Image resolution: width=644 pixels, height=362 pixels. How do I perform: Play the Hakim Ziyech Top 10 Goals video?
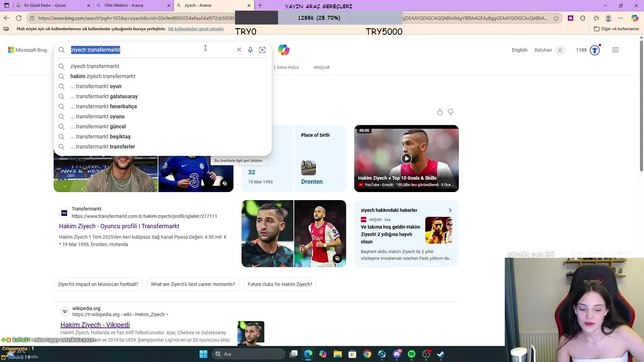pos(406,158)
